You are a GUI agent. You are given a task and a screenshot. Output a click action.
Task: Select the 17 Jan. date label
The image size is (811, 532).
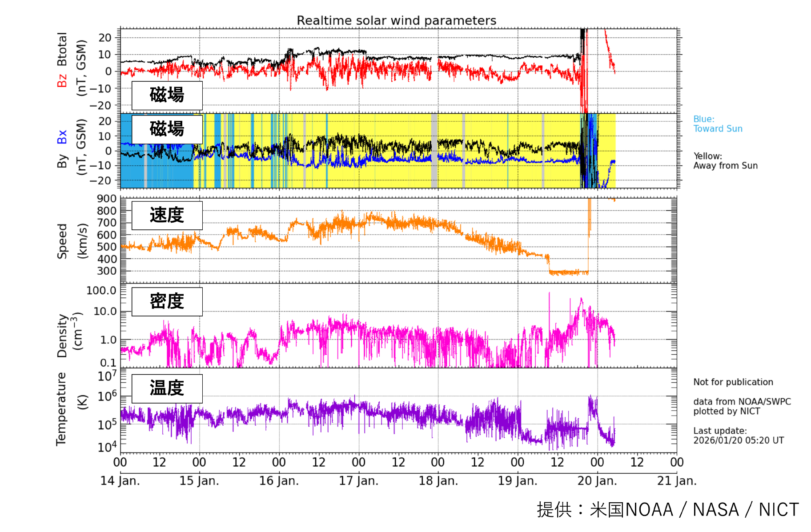click(358, 481)
